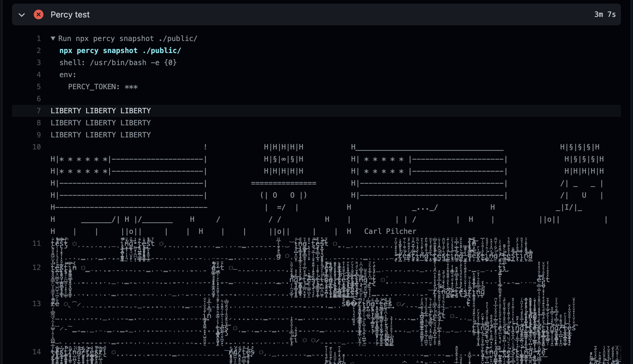633x364 pixels.
Task: Select log line number 9
Action: [x=39, y=135]
